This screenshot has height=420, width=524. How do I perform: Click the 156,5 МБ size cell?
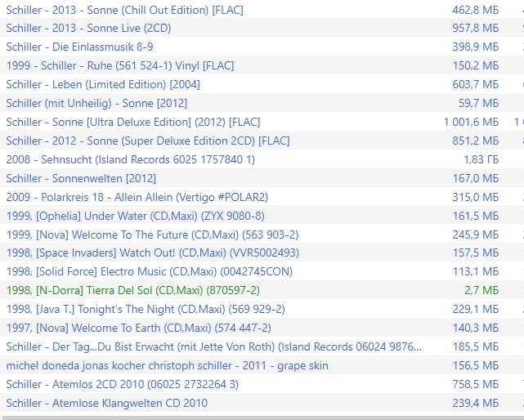click(x=476, y=365)
